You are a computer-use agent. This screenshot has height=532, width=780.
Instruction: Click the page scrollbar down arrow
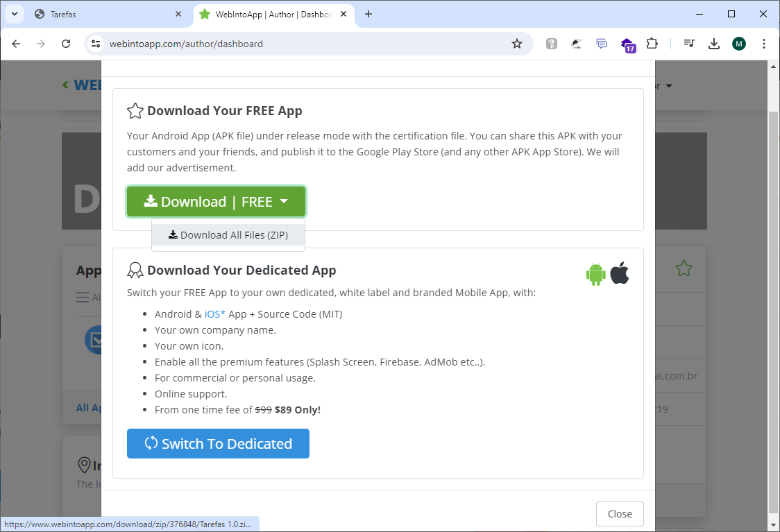click(x=774, y=525)
